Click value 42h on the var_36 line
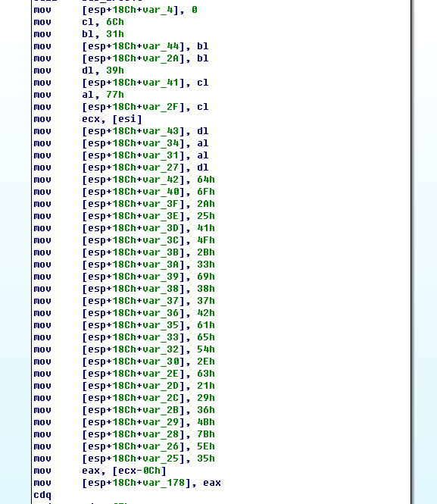This screenshot has width=437, height=504. (x=206, y=313)
